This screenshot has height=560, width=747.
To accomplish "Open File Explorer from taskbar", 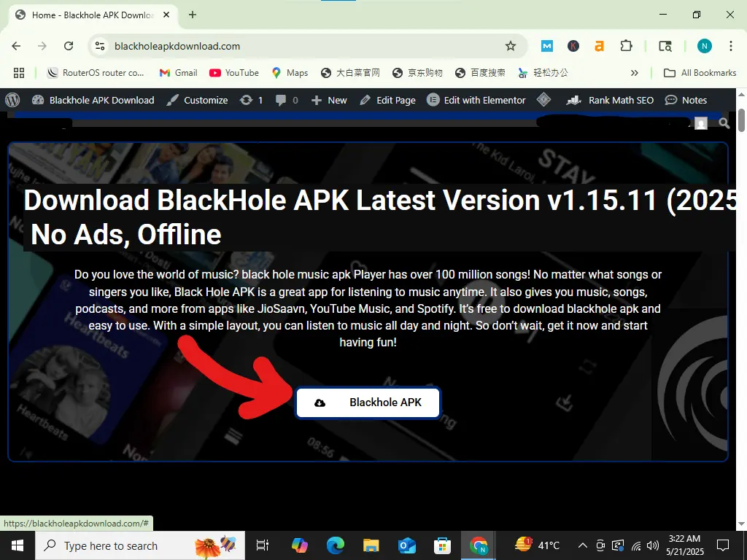I will 371,545.
